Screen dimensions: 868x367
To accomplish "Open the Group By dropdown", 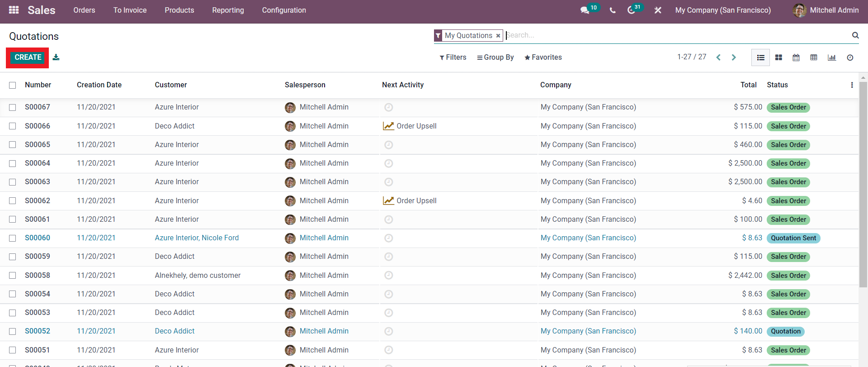I will pos(495,57).
